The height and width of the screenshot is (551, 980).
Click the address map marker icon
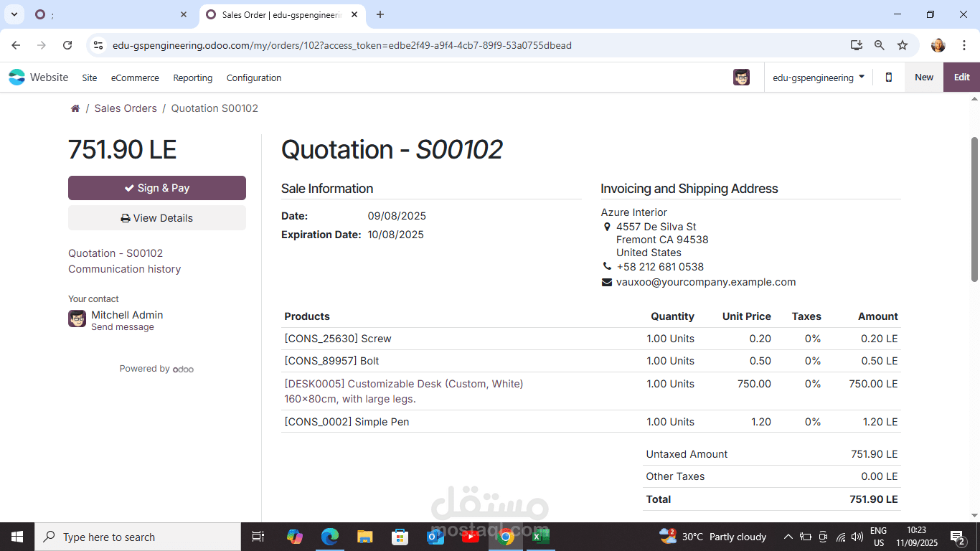click(607, 227)
